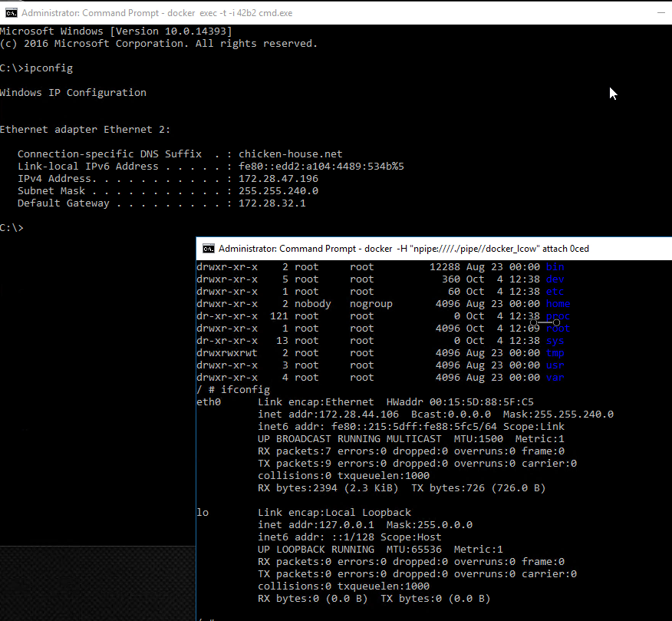This screenshot has height=621, width=672.
Task: Click the blue var directory name
Action: click(x=555, y=378)
